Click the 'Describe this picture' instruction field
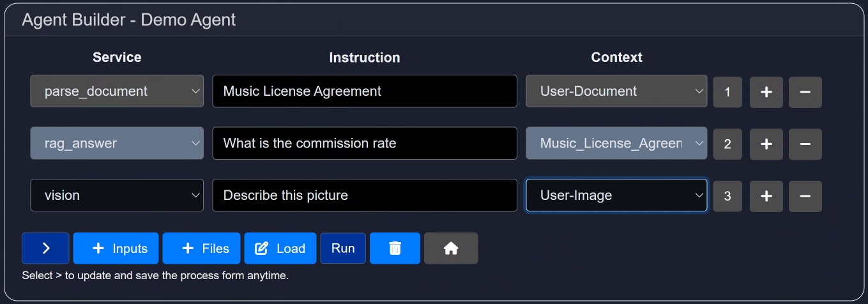 pyautogui.click(x=364, y=195)
